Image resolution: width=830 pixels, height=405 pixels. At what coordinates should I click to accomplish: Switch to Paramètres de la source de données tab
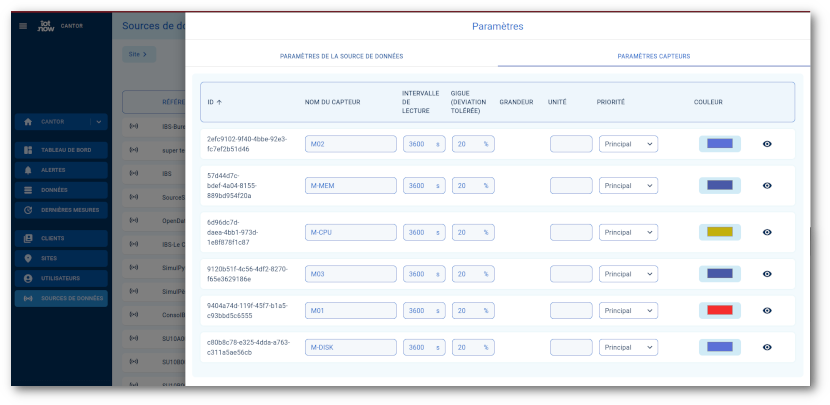341,56
